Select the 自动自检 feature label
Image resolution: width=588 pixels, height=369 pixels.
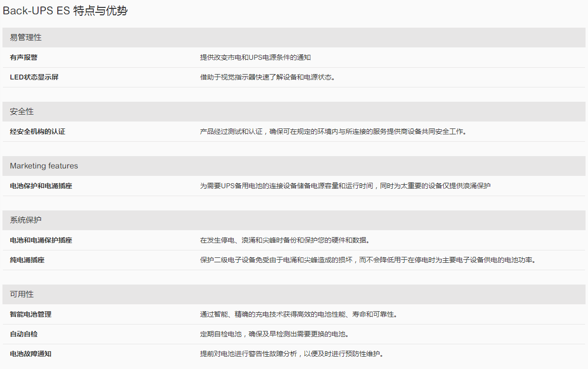[24, 334]
